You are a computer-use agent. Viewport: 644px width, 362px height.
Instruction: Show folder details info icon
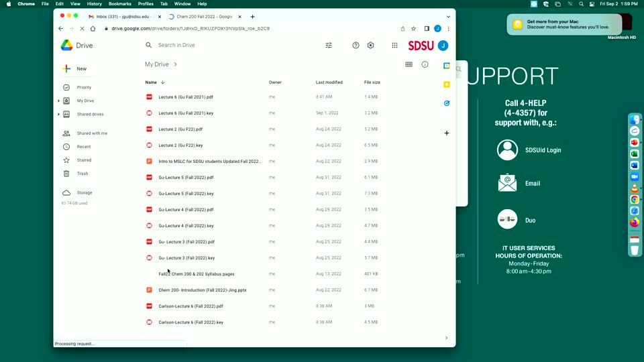click(425, 64)
